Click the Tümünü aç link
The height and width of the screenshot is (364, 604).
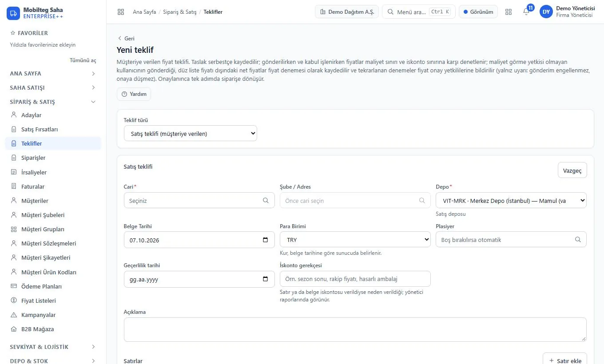tap(83, 60)
